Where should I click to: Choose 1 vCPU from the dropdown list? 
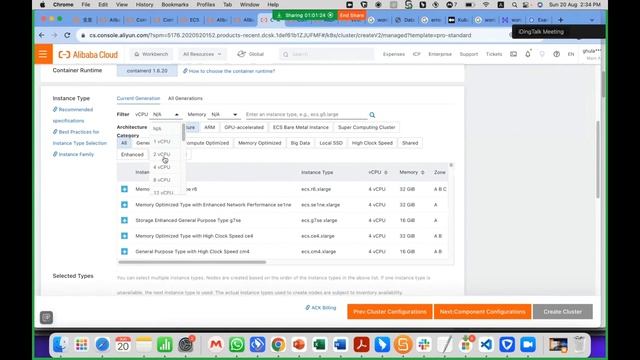click(162, 141)
